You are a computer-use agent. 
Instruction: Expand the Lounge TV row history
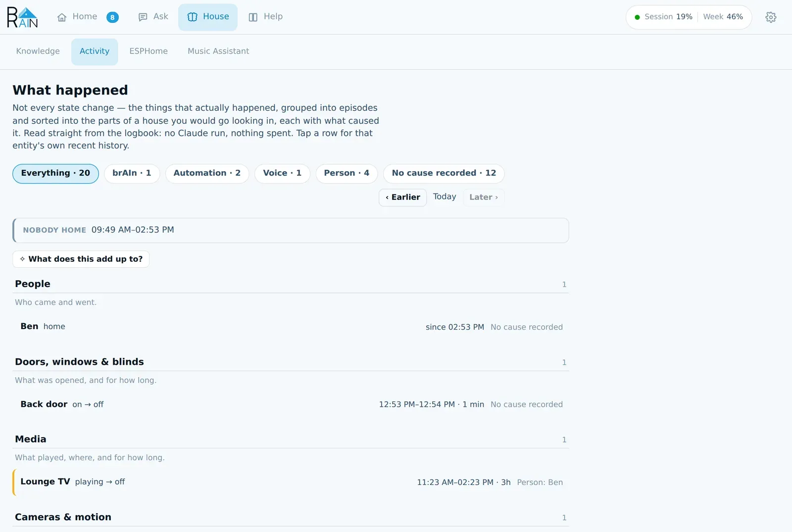coord(291,482)
